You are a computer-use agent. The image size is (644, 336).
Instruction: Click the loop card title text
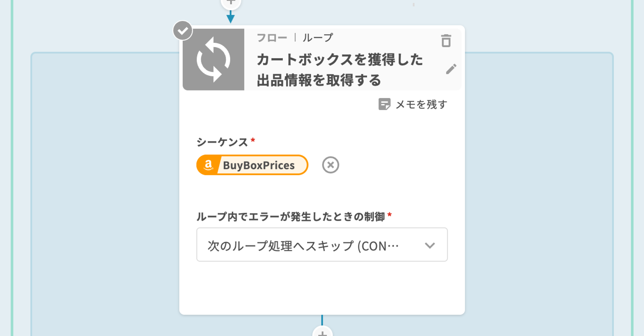coord(340,70)
